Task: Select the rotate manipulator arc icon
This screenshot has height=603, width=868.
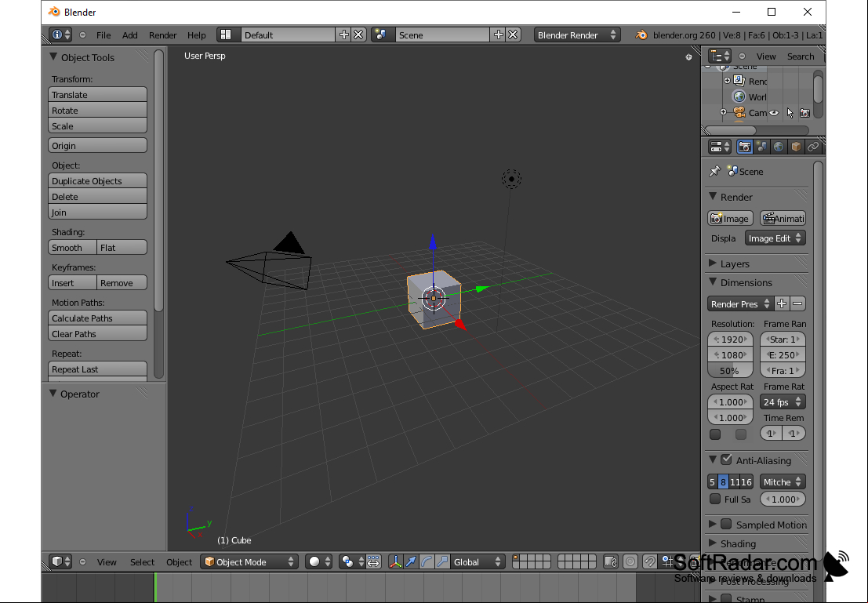Action: [x=427, y=561]
